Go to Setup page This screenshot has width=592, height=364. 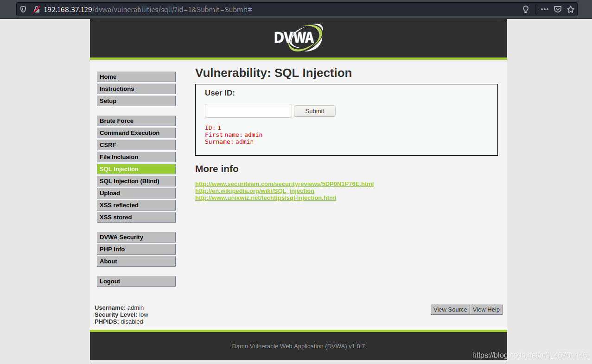click(136, 101)
